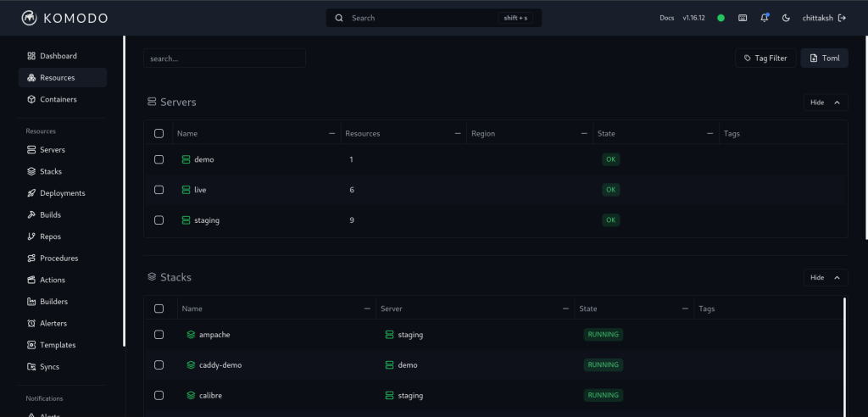Screen dimensions: 868x417
Task: Sort Stacks table by Name column
Action: click(x=275, y=309)
